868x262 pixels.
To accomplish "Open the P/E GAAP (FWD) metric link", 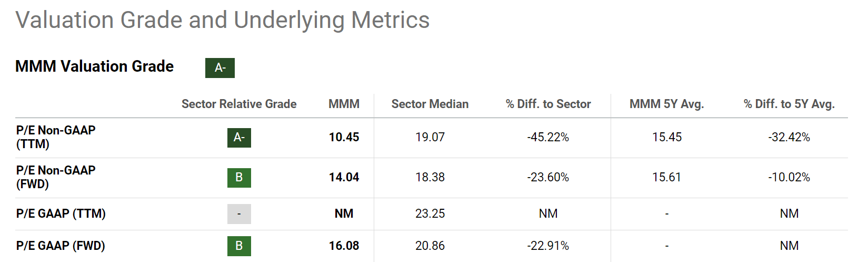I will coord(61,246).
